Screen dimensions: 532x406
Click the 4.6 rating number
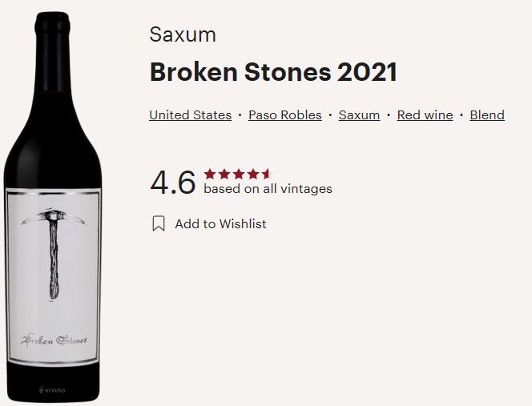[x=173, y=183]
